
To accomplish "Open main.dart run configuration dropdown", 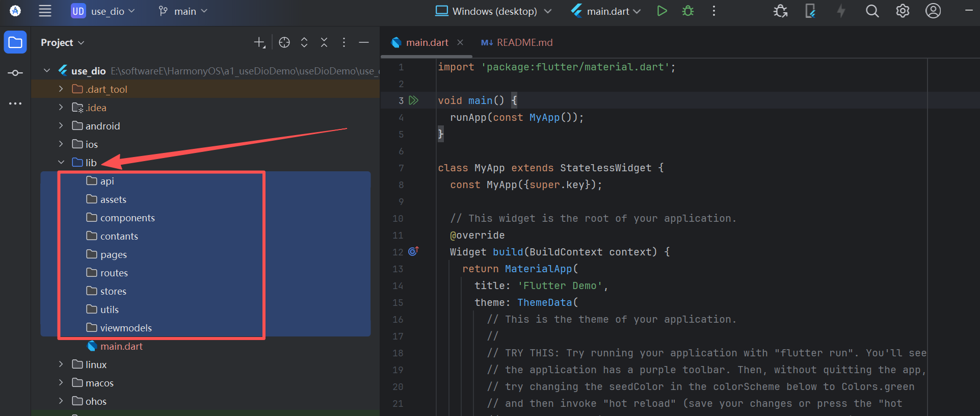I will (x=606, y=11).
